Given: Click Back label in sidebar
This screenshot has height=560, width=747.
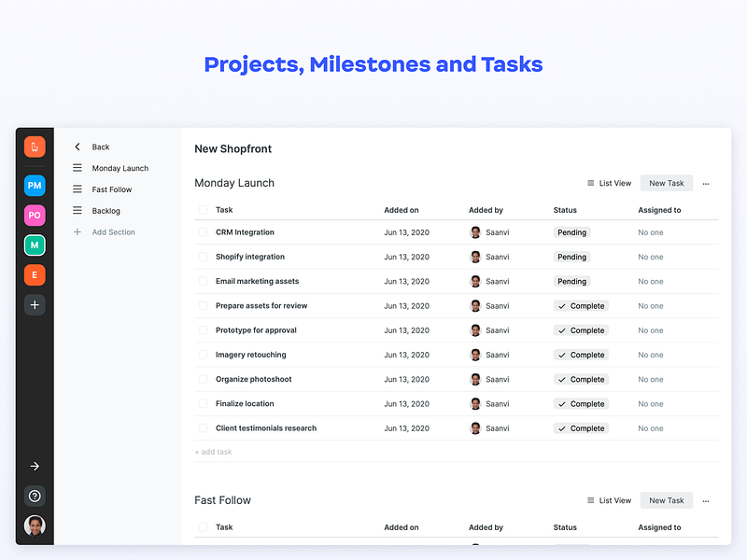Looking at the screenshot, I should 101,147.
